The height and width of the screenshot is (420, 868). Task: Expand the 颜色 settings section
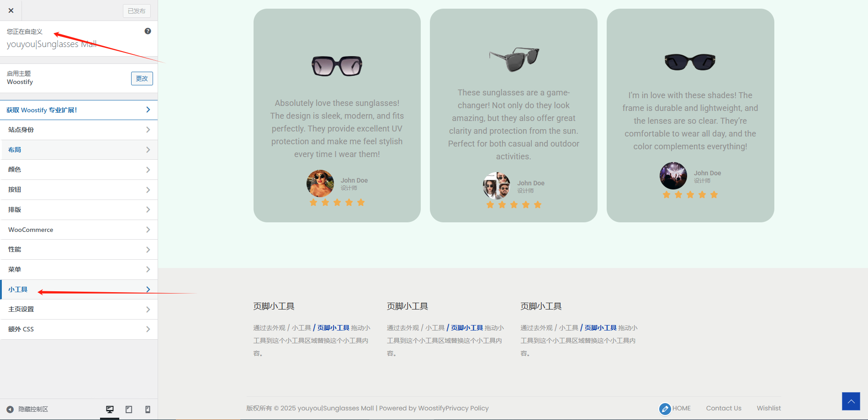[x=79, y=170]
